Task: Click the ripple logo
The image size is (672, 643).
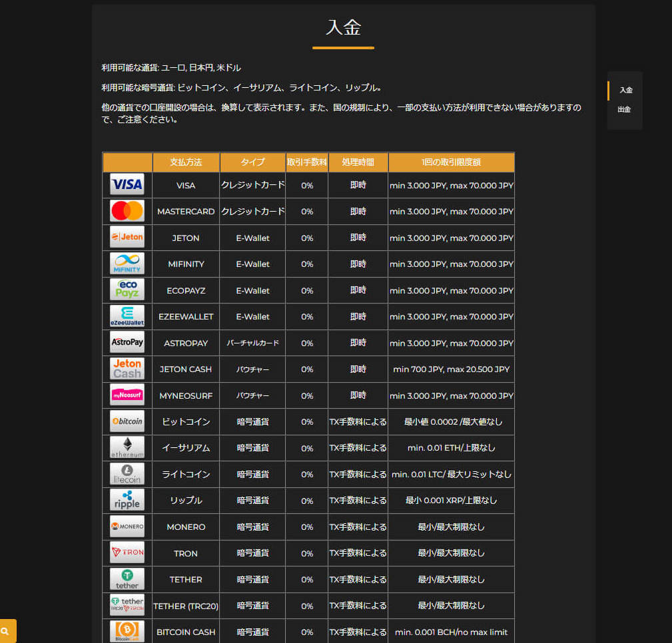Action: [x=127, y=500]
